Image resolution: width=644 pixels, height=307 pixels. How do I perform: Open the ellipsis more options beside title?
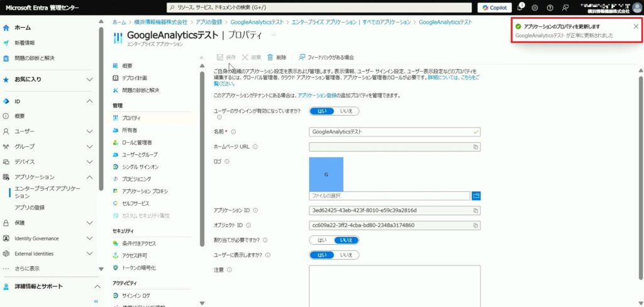pos(274,35)
